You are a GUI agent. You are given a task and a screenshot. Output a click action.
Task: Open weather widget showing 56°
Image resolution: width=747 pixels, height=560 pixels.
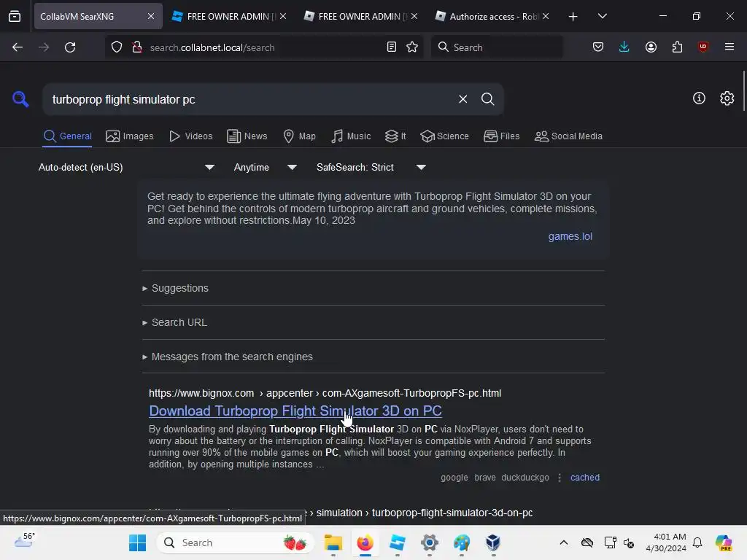[24, 541]
